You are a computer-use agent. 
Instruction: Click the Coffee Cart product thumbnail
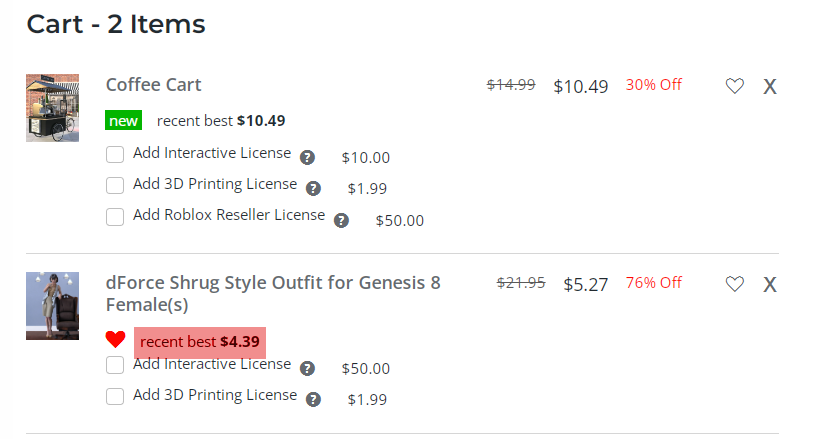coord(52,107)
